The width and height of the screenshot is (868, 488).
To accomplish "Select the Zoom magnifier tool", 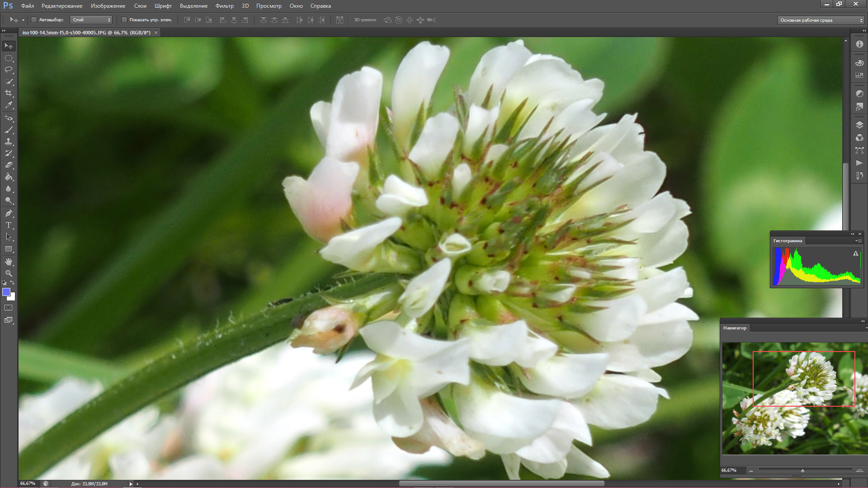I will coord(9,273).
